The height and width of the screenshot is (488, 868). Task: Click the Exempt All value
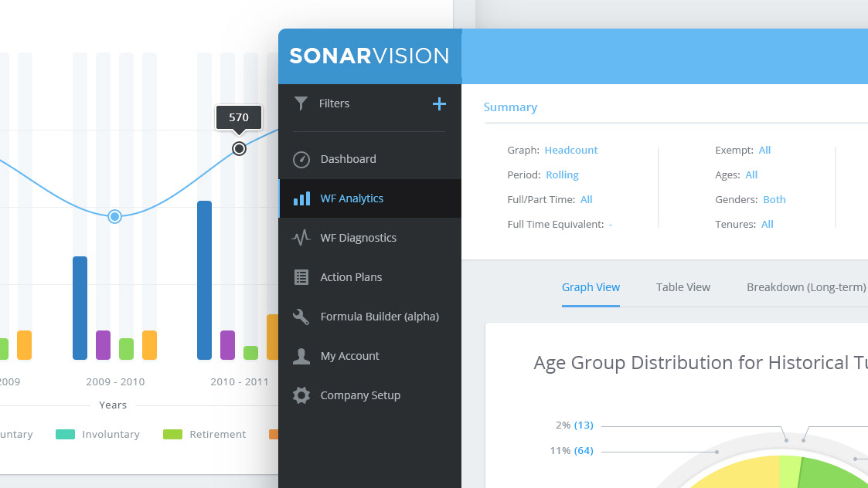pos(764,150)
